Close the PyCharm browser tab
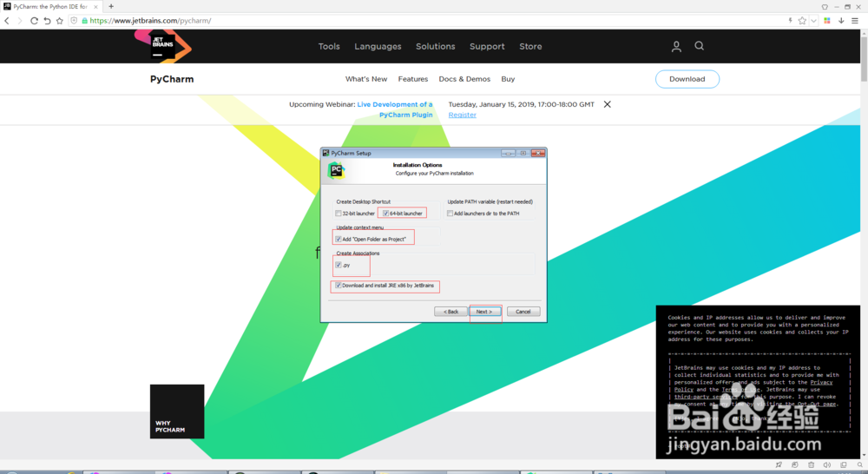The width and height of the screenshot is (868, 474). coord(95,7)
